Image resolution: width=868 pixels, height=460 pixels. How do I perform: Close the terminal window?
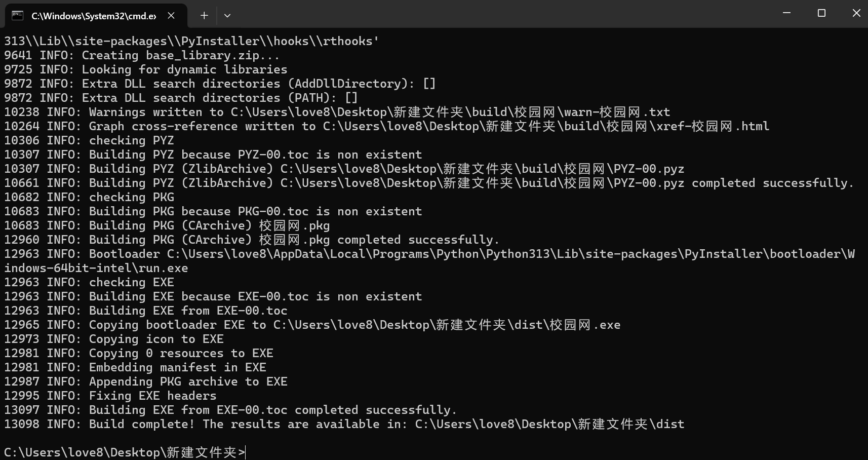856,13
